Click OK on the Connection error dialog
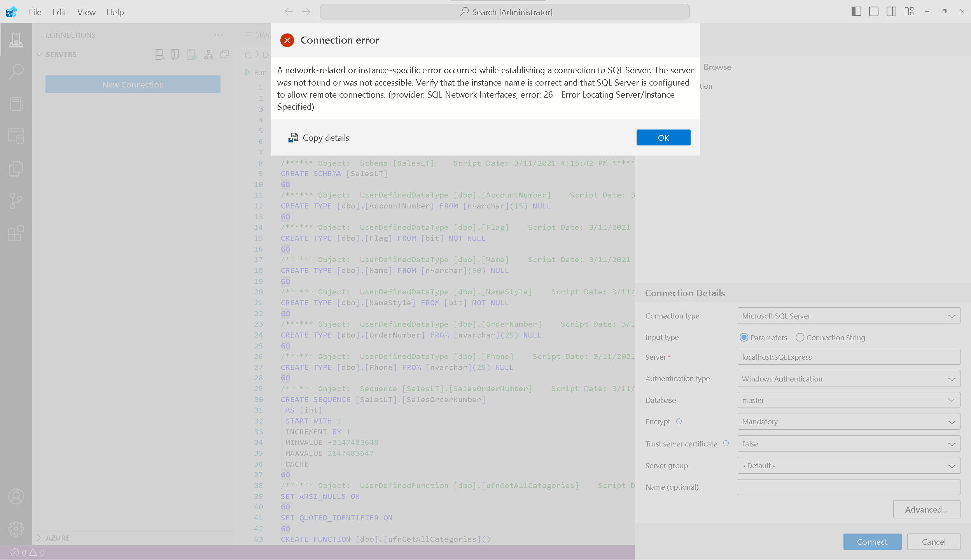The image size is (971, 560). point(663,138)
